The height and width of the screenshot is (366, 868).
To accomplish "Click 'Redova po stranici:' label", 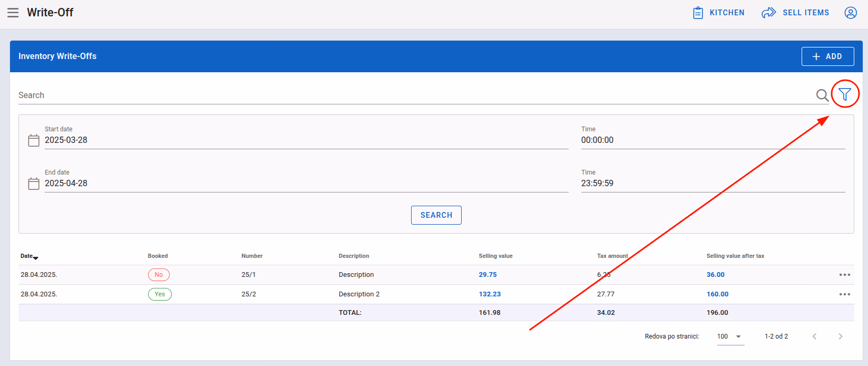I will coord(672,336).
